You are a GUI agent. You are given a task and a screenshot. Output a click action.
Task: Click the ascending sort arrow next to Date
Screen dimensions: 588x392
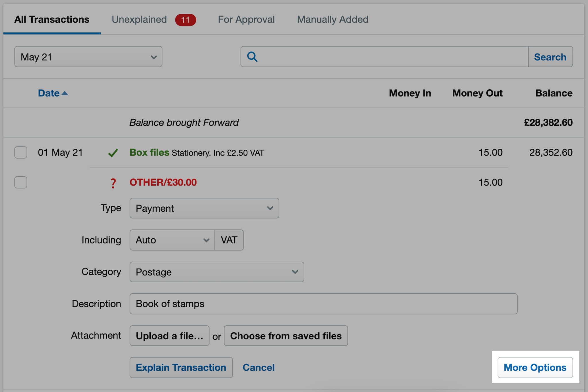[x=65, y=93]
